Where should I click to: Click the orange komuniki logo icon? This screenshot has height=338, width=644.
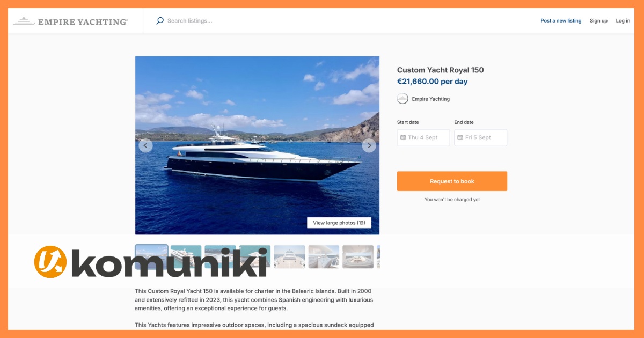pos(50,262)
